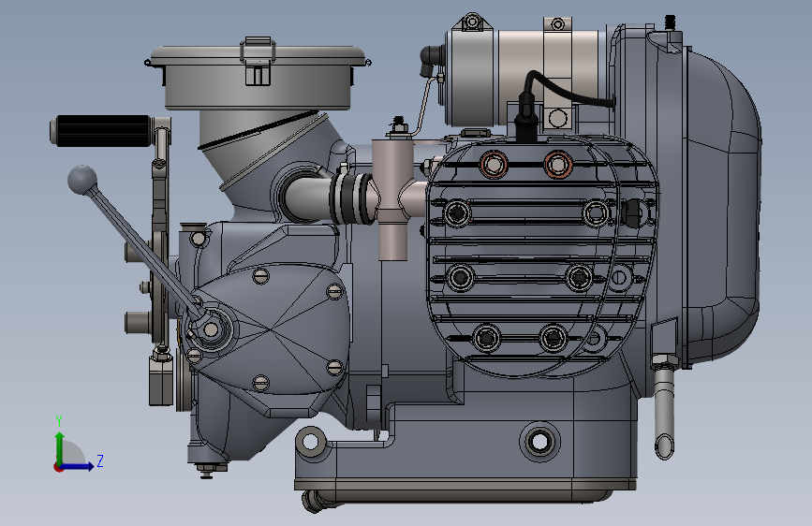Click the red X axis dot at triad origin

click(x=58, y=467)
